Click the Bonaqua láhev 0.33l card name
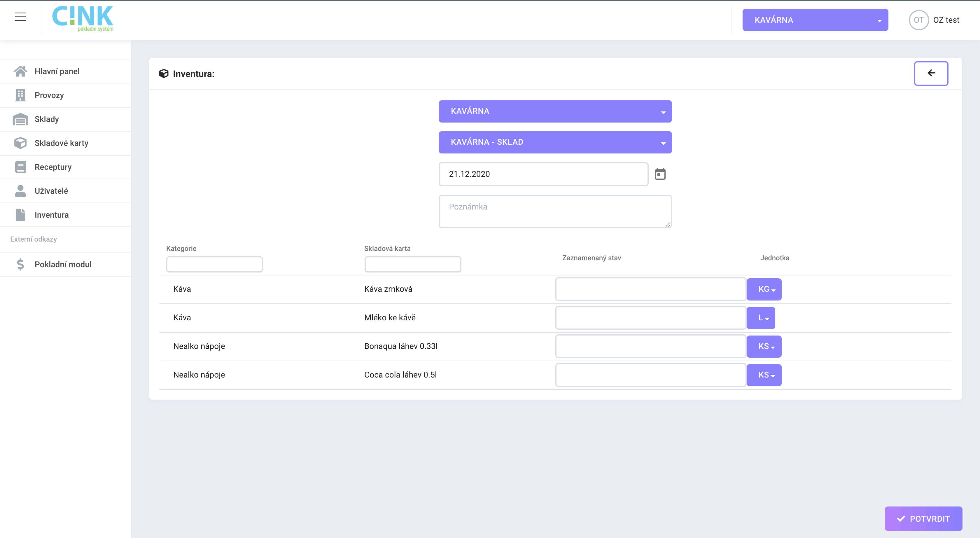The height and width of the screenshot is (538, 980). point(400,346)
